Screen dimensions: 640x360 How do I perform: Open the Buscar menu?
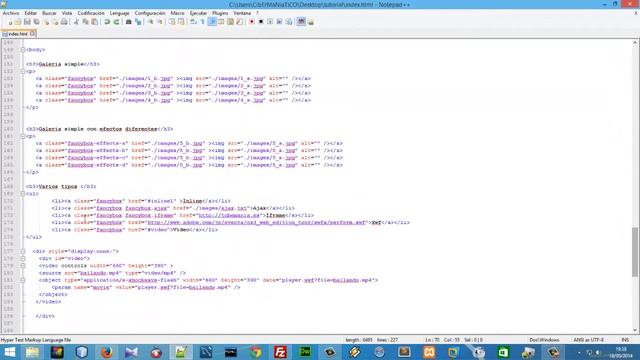click(49, 13)
